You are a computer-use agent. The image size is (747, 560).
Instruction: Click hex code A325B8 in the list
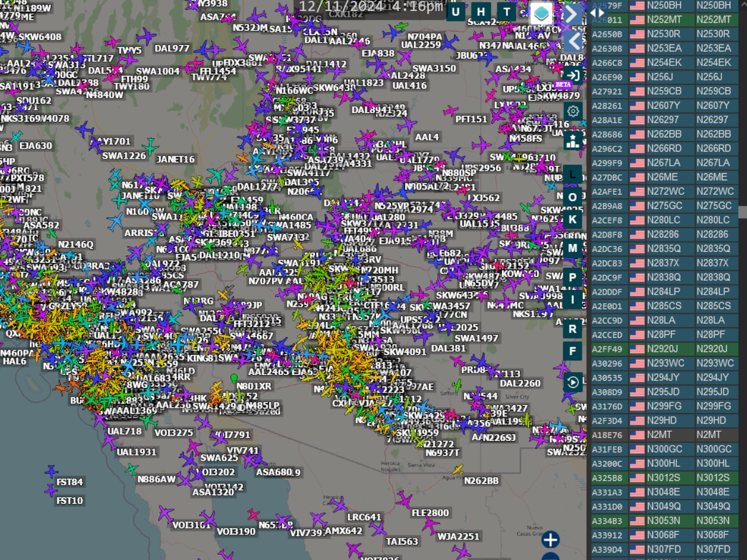coord(607,478)
